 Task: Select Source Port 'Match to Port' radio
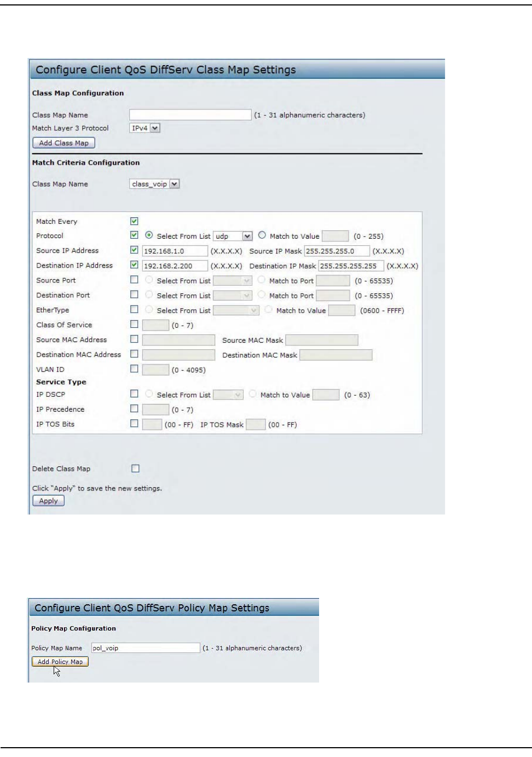pos(262,279)
